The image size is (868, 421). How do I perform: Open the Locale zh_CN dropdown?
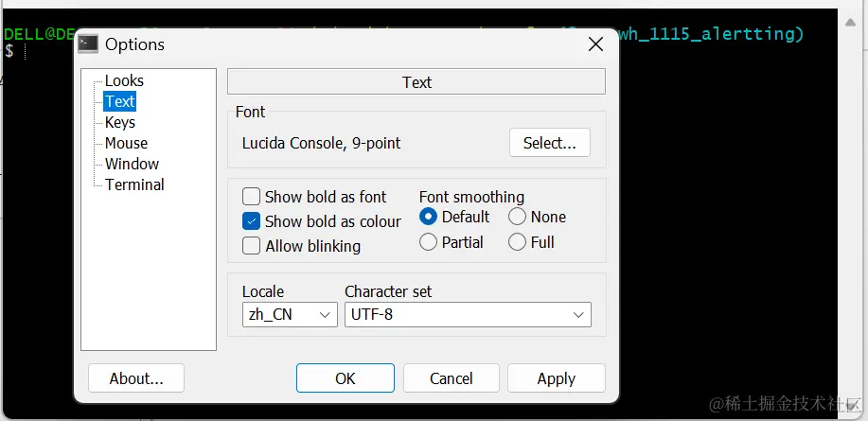click(290, 315)
